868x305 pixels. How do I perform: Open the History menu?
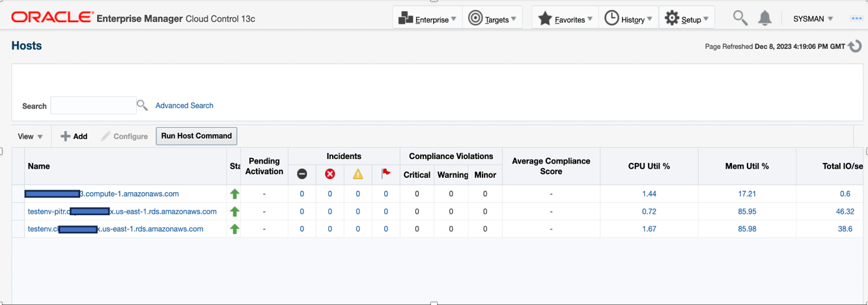point(628,18)
